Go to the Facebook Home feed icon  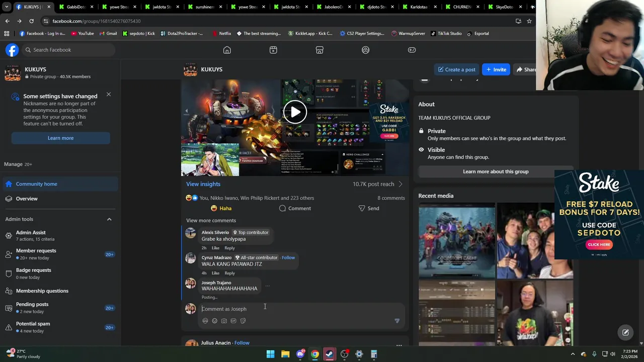(x=227, y=50)
